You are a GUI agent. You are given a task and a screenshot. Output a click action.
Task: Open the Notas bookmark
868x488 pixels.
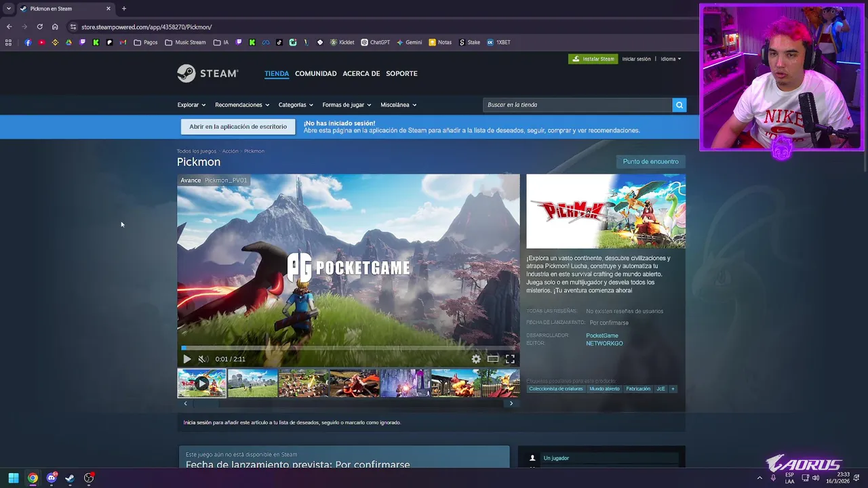[x=440, y=42]
